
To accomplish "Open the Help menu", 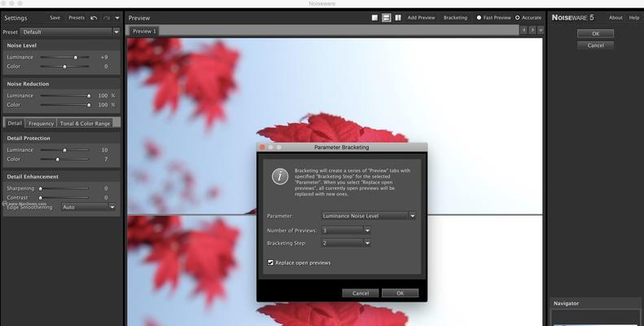I will click(x=633, y=18).
